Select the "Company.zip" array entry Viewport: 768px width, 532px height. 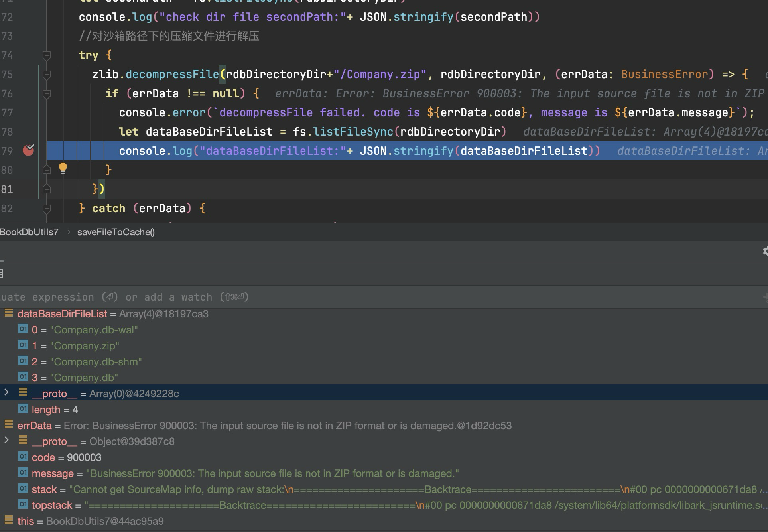click(384, 346)
